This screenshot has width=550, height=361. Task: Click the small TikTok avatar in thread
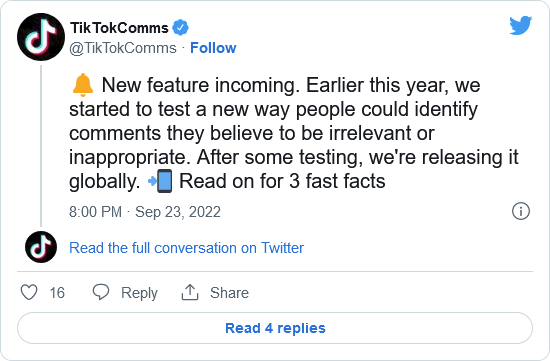pyautogui.click(x=41, y=247)
